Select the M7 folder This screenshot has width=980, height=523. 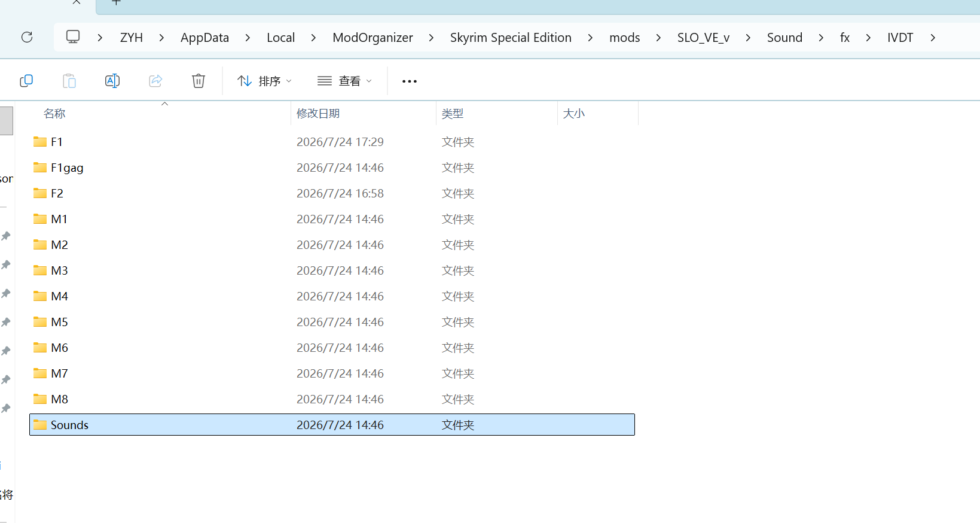point(332,373)
